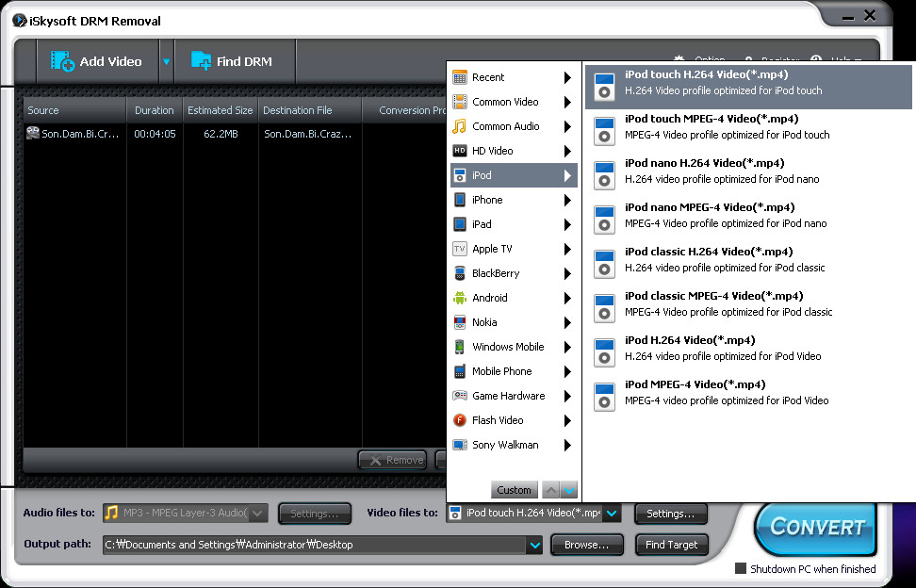
Task: Click the Browse button
Action: click(x=587, y=545)
